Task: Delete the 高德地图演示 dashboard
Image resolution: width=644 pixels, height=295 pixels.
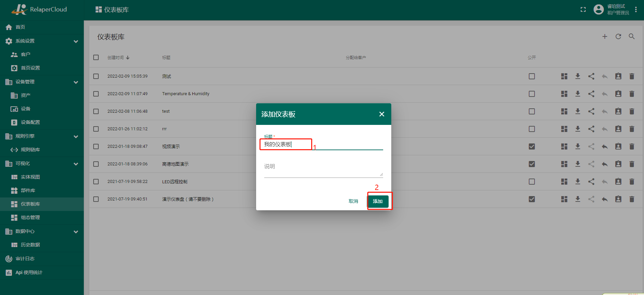Action: pos(632,164)
